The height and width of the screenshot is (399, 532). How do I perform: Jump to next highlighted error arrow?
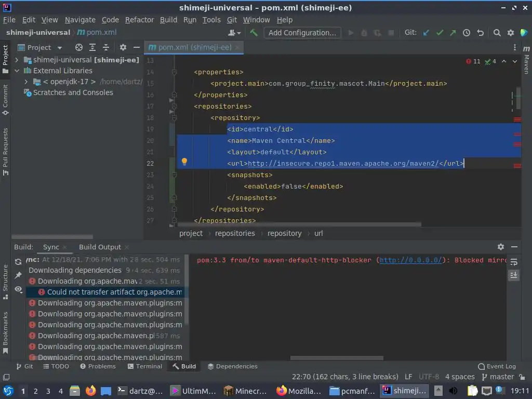click(x=515, y=61)
